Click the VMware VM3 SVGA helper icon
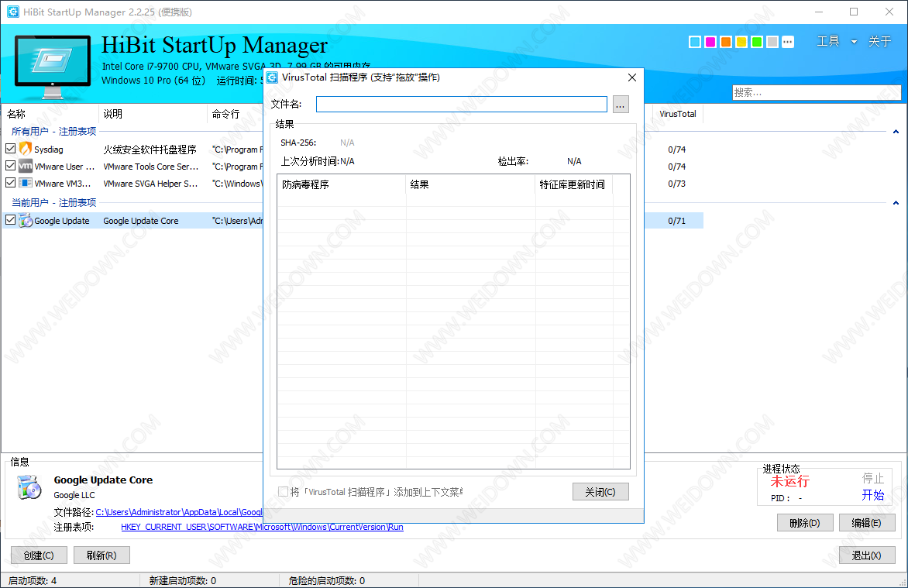 pyautogui.click(x=25, y=183)
